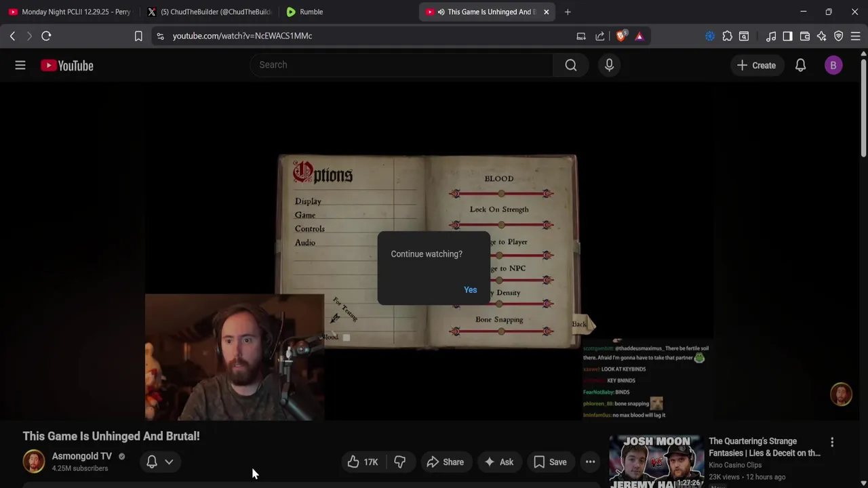Close the current YouTube tab

pos(546,12)
